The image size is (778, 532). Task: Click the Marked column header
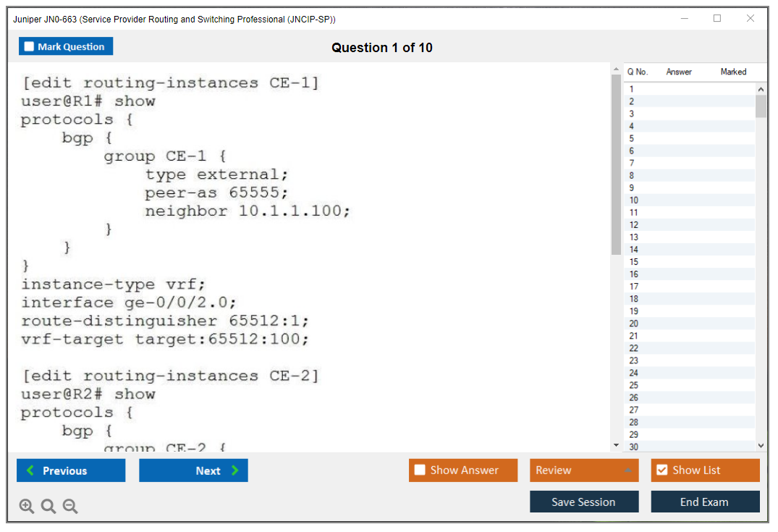pos(733,72)
